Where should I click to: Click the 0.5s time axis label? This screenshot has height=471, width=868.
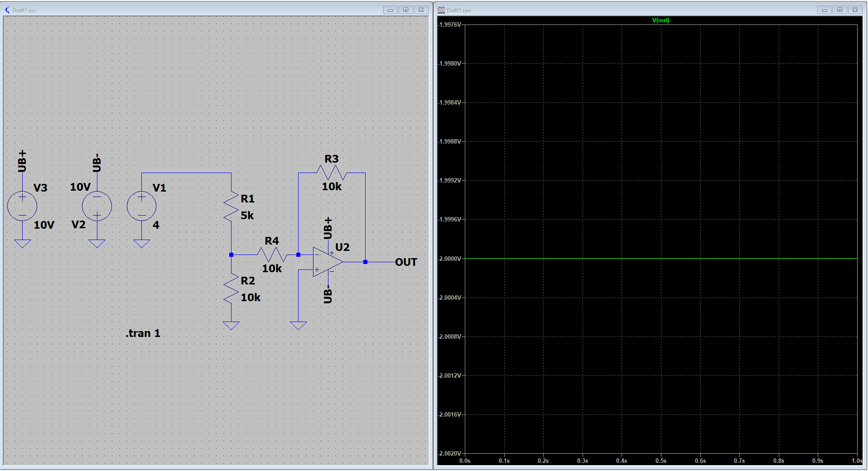(661, 461)
